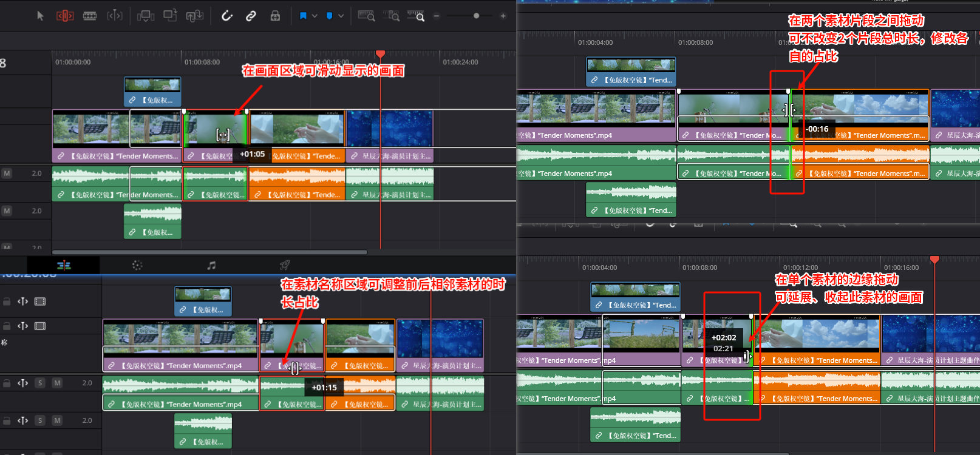Toggle auto select on the lower video track
The image size is (980, 455).
pos(23,326)
